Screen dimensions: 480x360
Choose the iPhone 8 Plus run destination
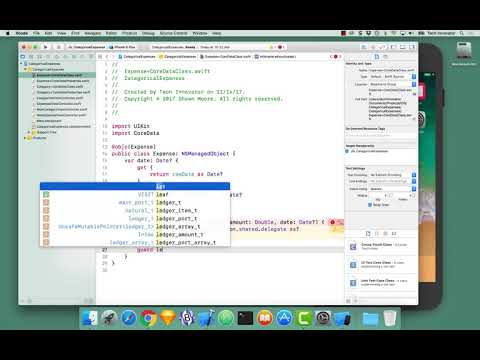click(122, 47)
